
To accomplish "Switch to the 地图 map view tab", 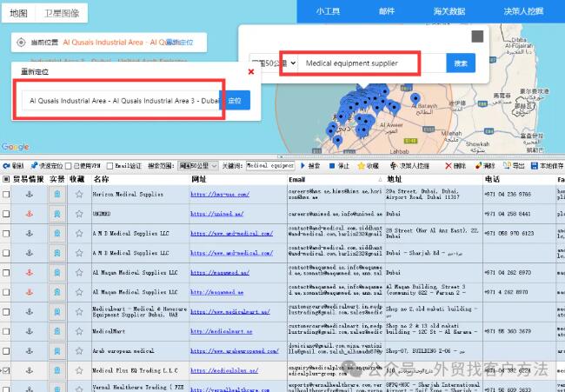I will pos(18,13).
